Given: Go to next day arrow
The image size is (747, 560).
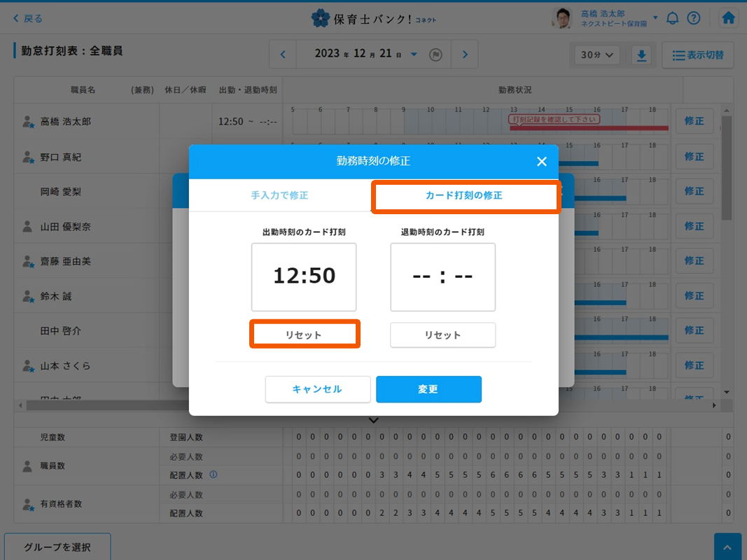Looking at the screenshot, I should pos(465,55).
